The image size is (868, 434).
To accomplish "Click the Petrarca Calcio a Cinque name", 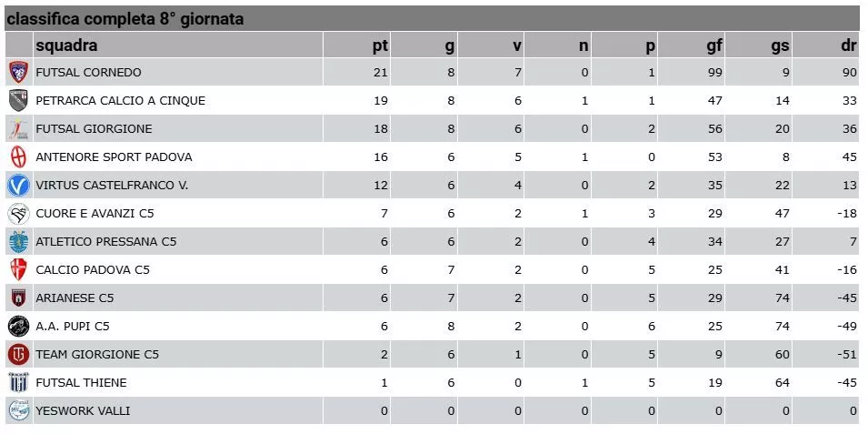I will click(121, 101).
